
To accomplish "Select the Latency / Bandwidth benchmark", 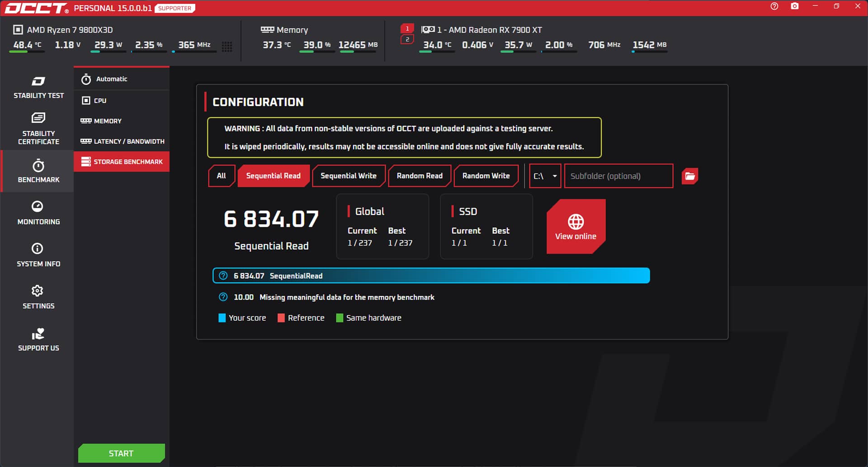I will (x=122, y=141).
